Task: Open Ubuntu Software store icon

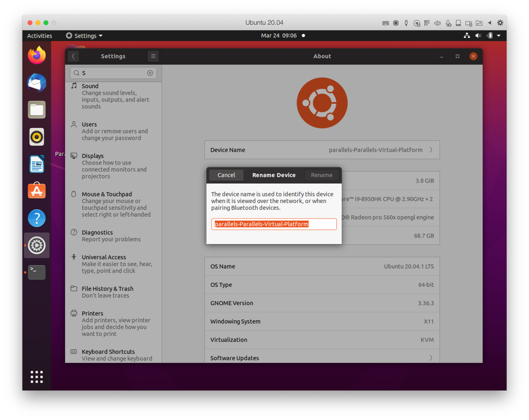Action: coord(37,191)
